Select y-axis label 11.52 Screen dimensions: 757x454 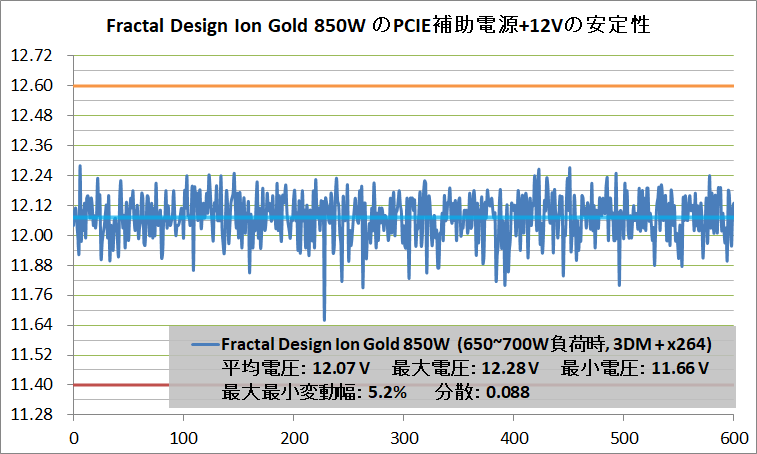tap(31, 355)
